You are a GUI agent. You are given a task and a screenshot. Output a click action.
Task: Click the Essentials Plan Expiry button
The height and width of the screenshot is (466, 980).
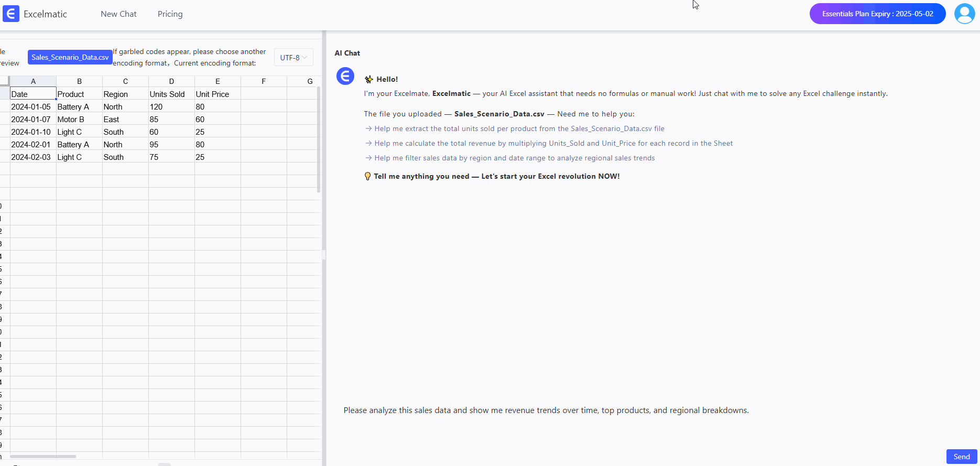point(877,14)
